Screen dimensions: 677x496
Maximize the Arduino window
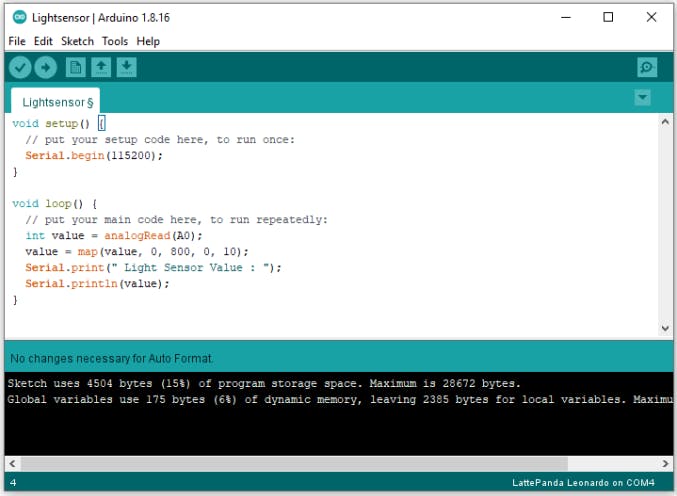click(x=608, y=17)
